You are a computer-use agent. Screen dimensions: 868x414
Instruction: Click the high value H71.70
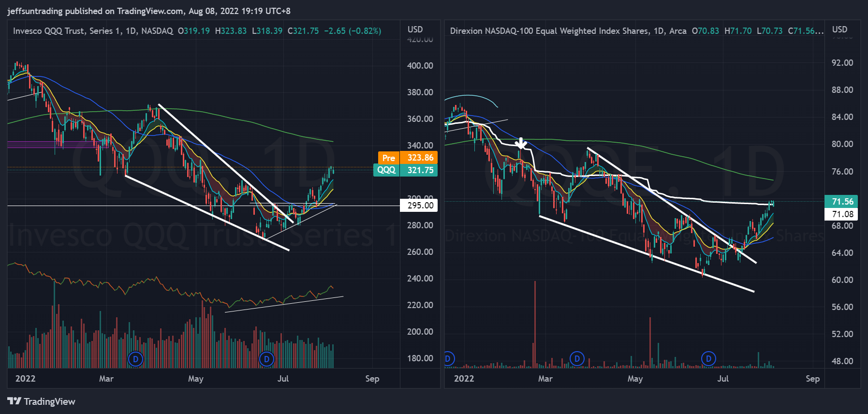(x=738, y=31)
